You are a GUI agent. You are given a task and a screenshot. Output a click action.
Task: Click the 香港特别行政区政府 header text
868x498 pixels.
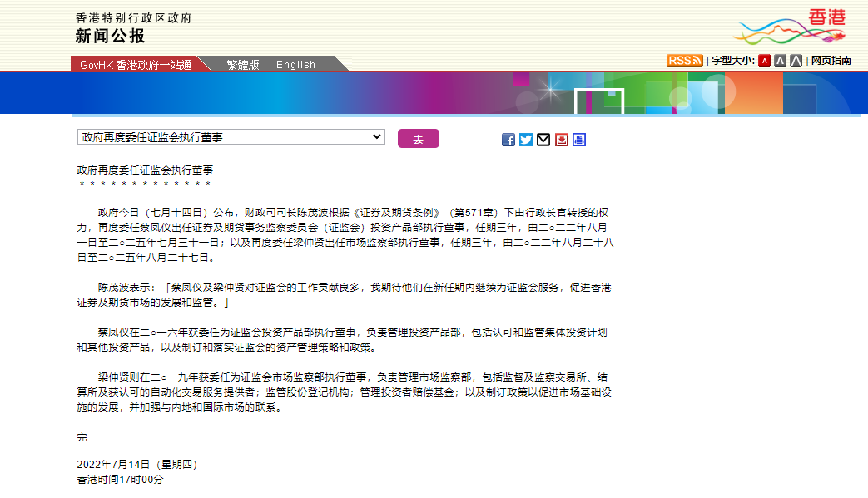coord(133,17)
